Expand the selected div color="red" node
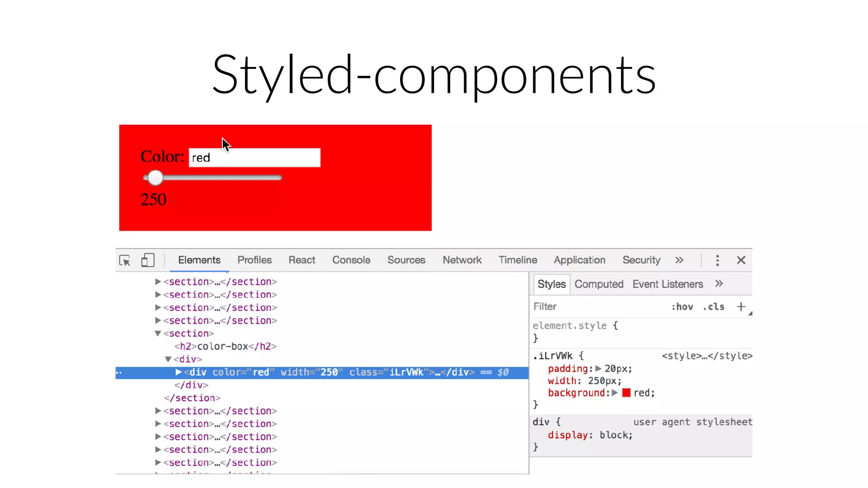Image resolution: width=868 pixels, height=488 pixels. click(178, 372)
